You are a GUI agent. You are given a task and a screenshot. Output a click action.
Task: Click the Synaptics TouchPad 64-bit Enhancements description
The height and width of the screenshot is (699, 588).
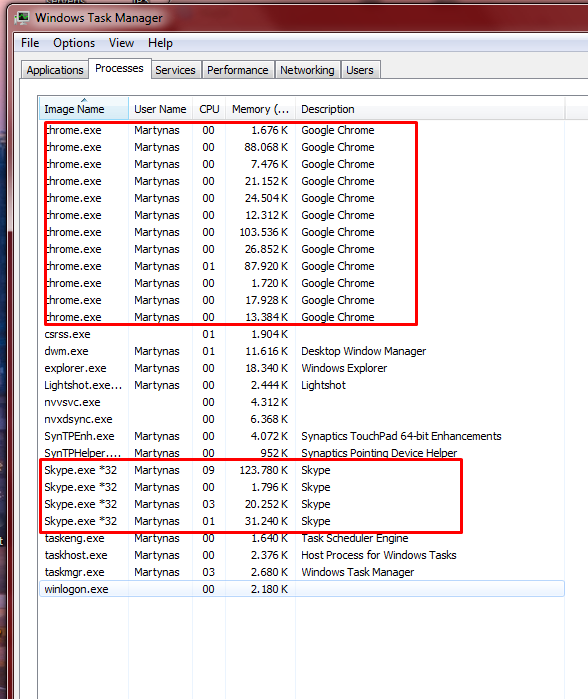(401, 436)
